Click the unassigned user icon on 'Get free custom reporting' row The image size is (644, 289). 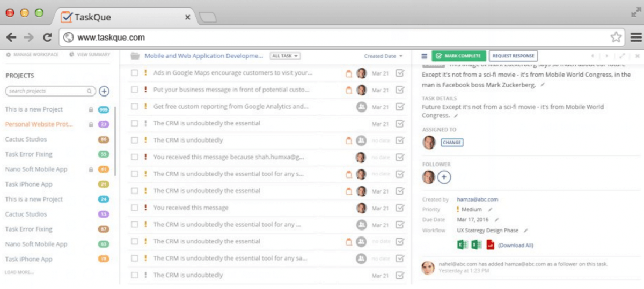(362, 107)
